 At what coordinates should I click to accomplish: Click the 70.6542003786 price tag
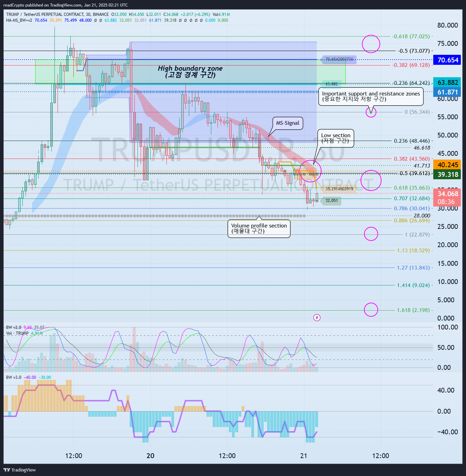pyautogui.click(x=339, y=59)
